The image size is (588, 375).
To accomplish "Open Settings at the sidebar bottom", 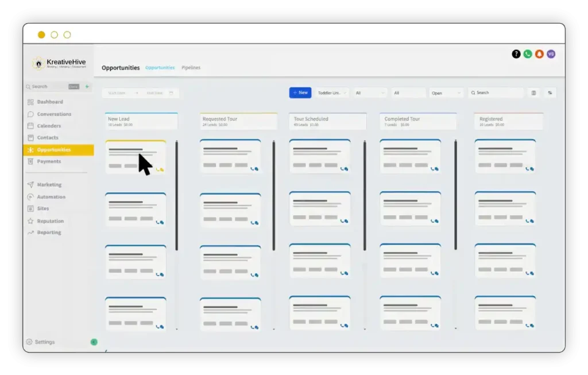I will coord(44,342).
